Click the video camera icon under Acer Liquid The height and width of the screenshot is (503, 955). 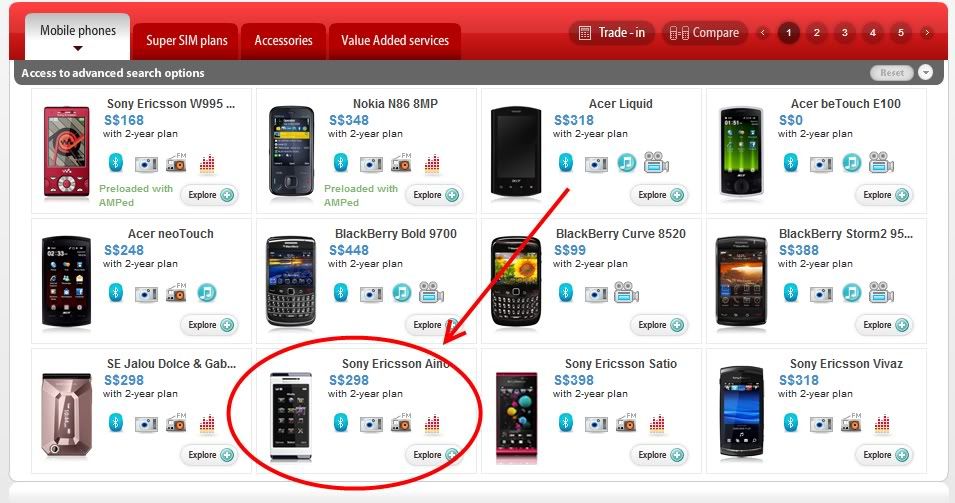(656, 162)
